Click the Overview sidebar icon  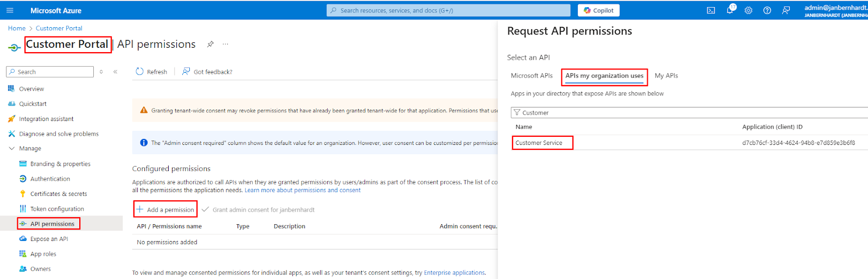11,88
